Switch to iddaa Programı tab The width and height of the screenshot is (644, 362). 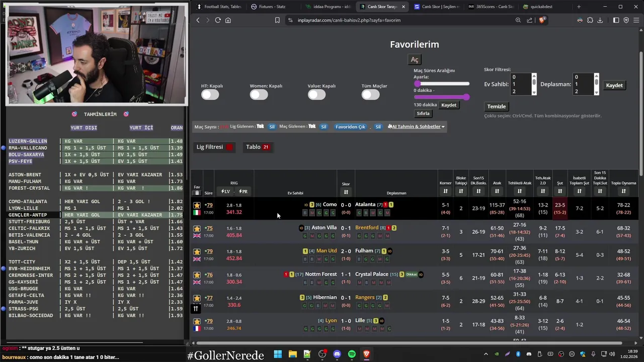point(328,7)
